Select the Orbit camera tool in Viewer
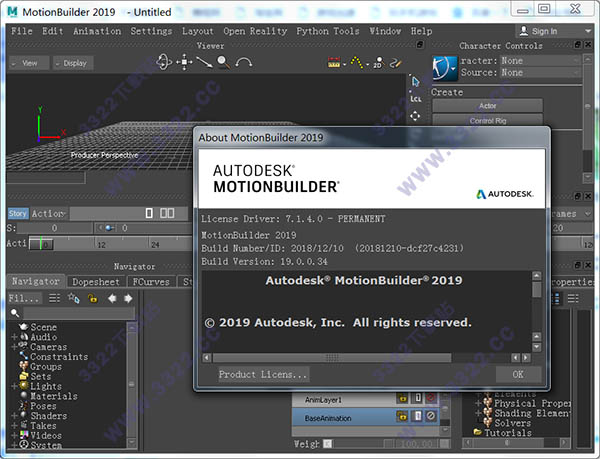600x459 pixels. pos(164,62)
